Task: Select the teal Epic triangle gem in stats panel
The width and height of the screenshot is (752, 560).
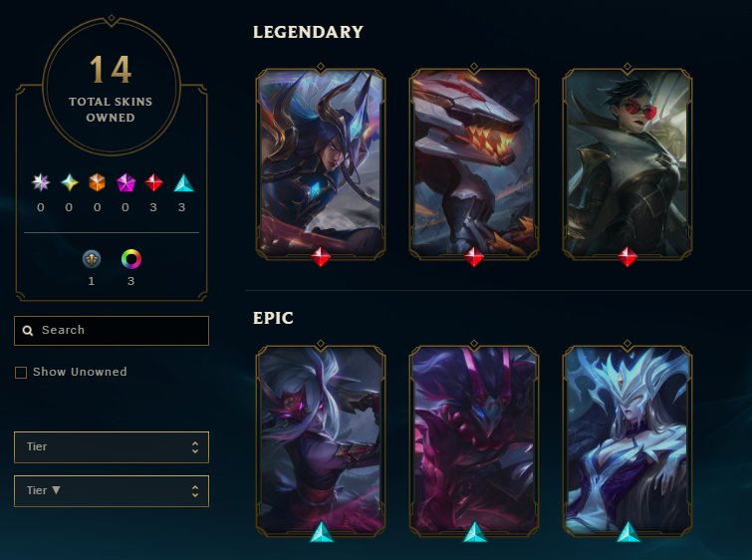Action: pos(183,182)
